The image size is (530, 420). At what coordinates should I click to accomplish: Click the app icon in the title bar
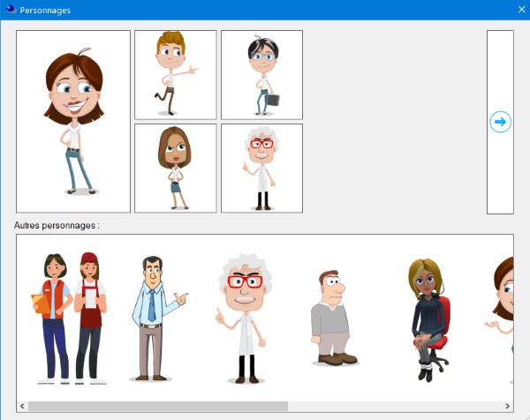pos(10,10)
